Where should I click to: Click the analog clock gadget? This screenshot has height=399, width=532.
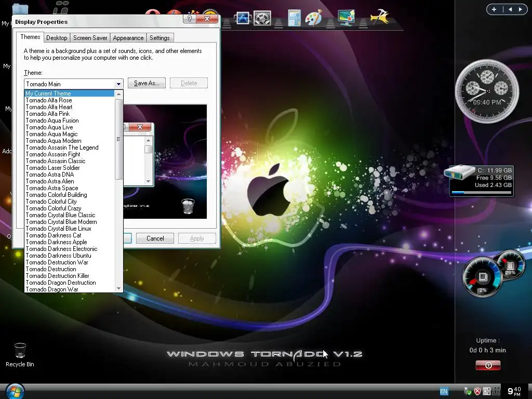point(487,91)
